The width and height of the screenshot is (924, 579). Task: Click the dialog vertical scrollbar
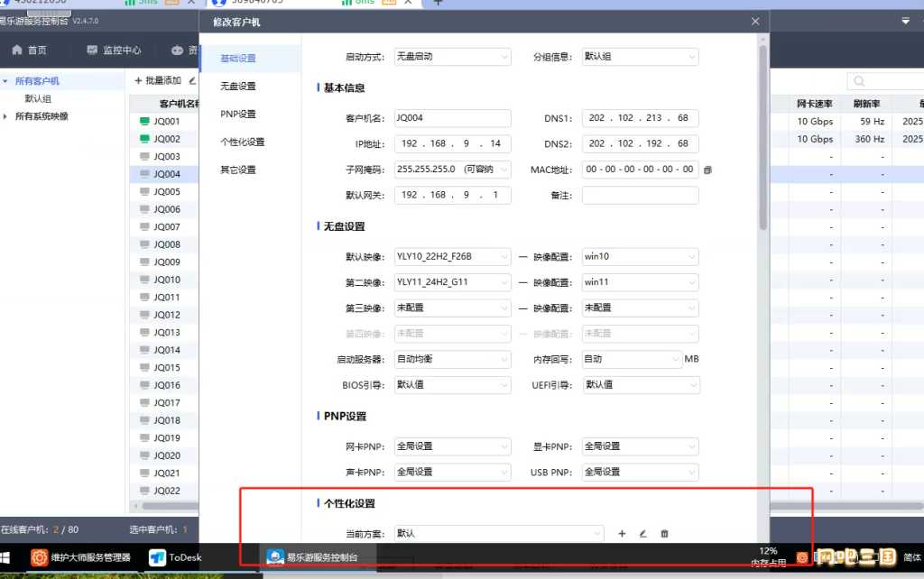763,138
